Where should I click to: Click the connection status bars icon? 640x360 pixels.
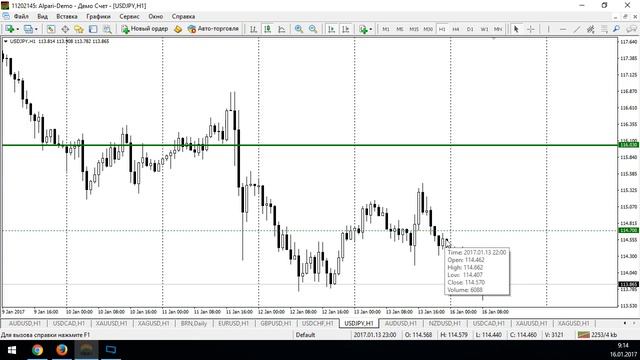583,335
